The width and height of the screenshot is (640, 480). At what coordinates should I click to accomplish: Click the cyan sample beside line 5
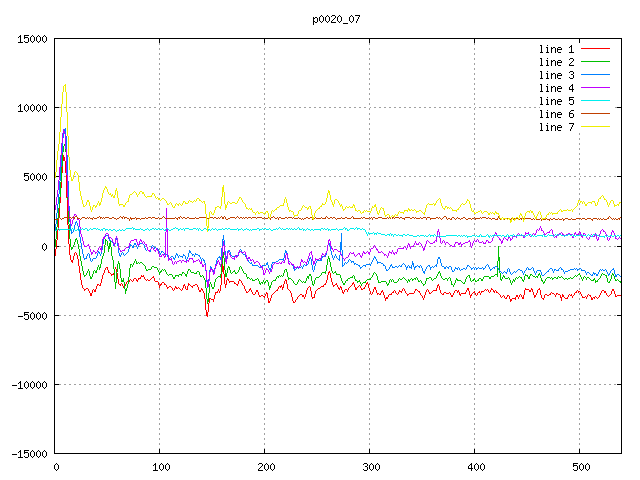596,101
